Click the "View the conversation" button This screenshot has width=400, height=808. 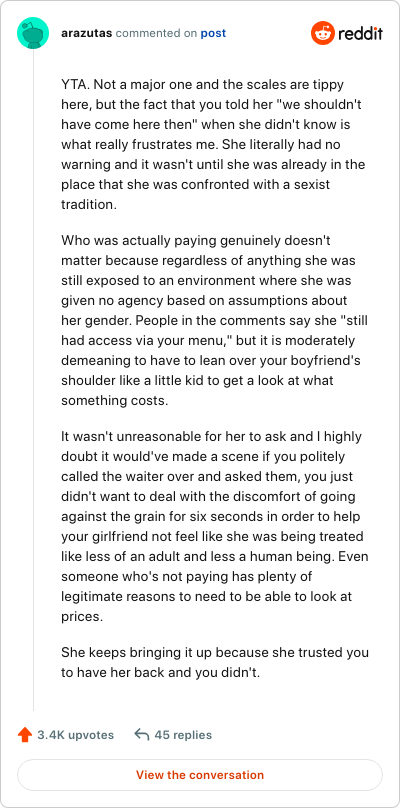click(x=200, y=775)
